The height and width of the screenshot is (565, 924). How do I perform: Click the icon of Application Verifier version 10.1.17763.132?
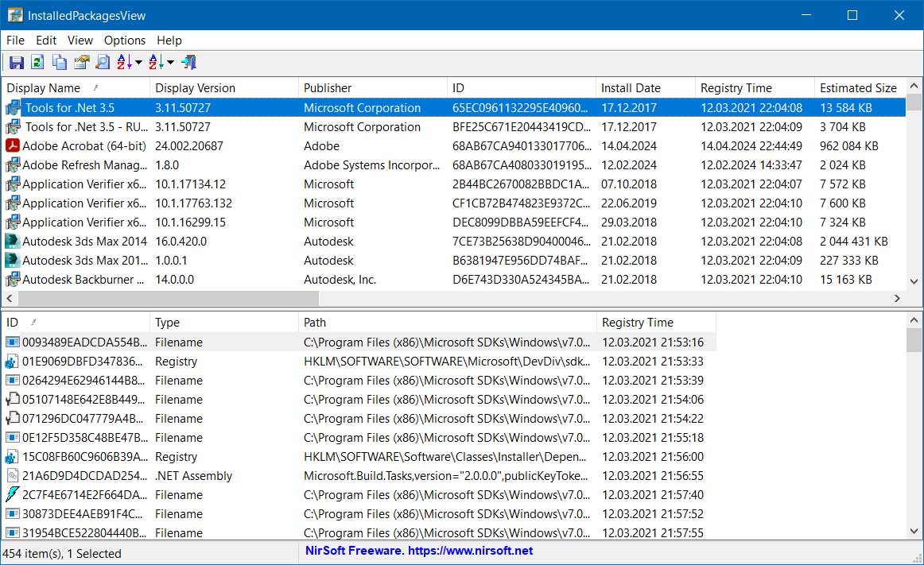pyautogui.click(x=13, y=203)
